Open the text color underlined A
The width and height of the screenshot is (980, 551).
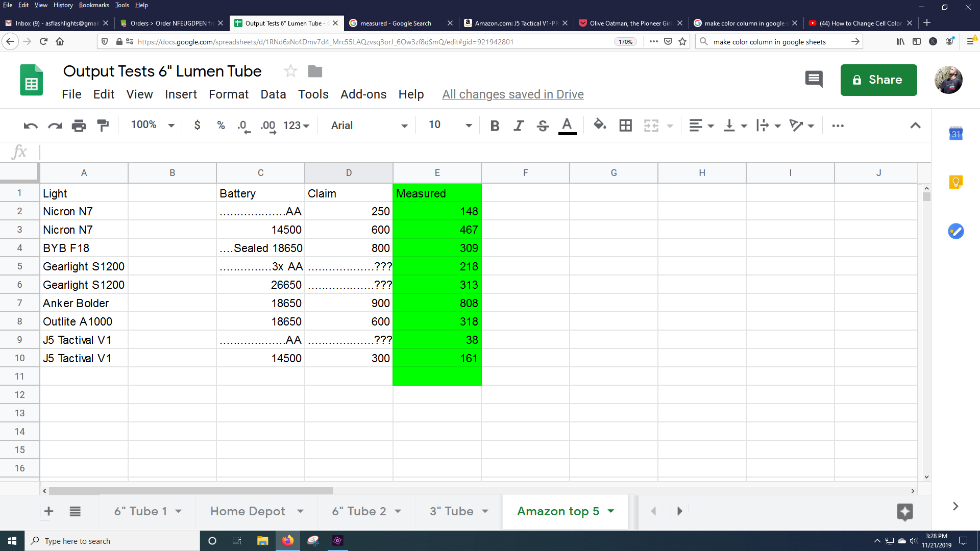tap(567, 126)
